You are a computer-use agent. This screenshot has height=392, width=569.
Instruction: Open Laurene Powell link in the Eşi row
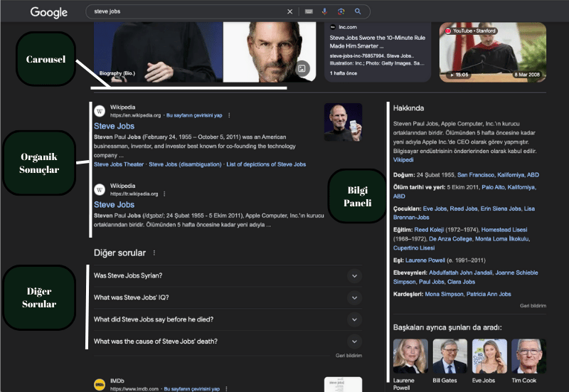pyautogui.click(x=426, y=260)
